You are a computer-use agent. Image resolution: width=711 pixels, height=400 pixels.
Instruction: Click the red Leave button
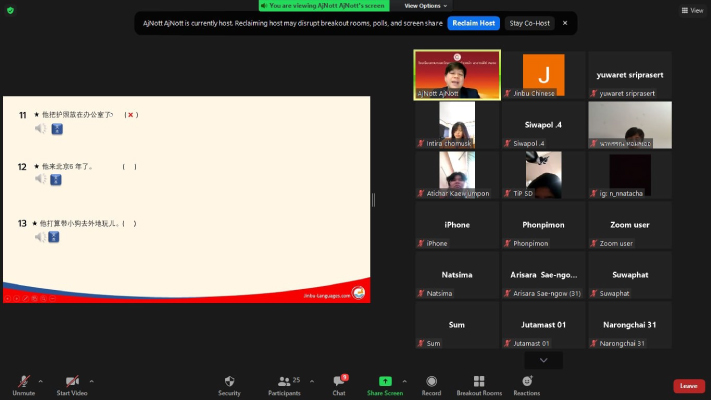coord(688,386)
